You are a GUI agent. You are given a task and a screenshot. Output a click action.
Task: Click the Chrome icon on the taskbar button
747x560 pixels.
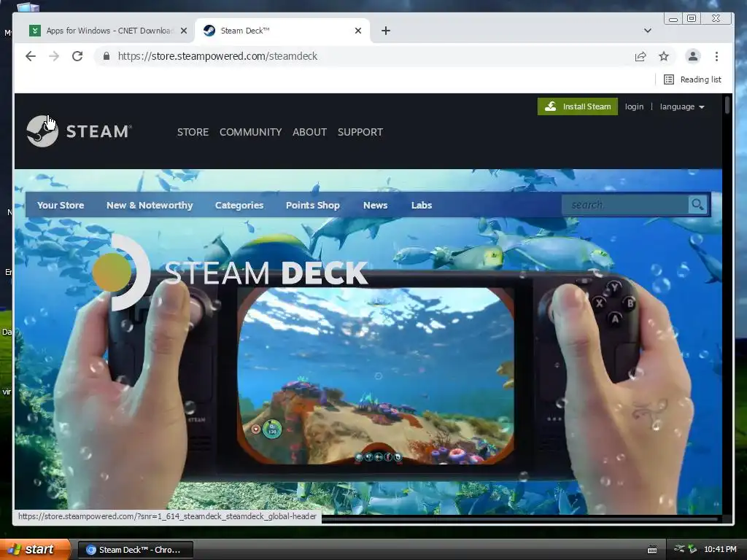pyautogui.click(x=90, y=550)
